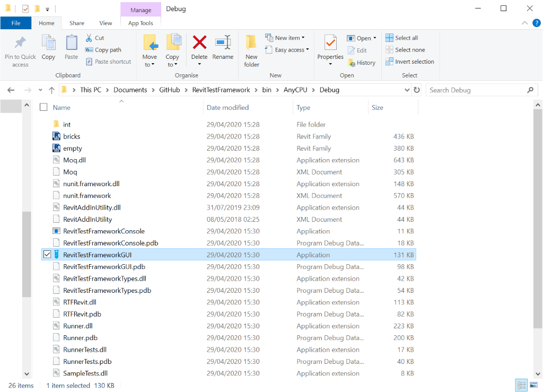Open the Customize Quick Access Toolbar dropdown
Viewport: 543px width, 392px height.
pyautogui.click(x=47, y=10)
